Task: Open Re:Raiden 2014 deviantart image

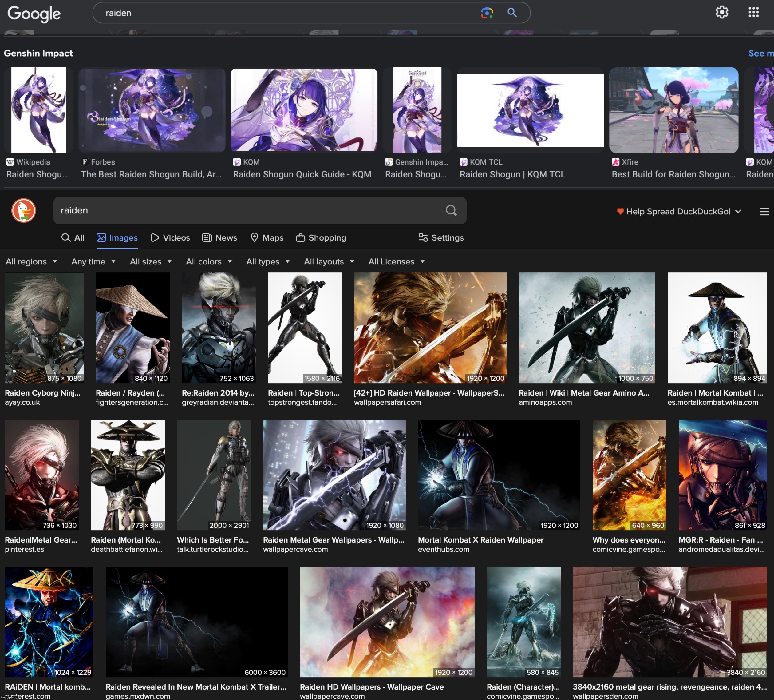Action: click(x=219, y=328)
